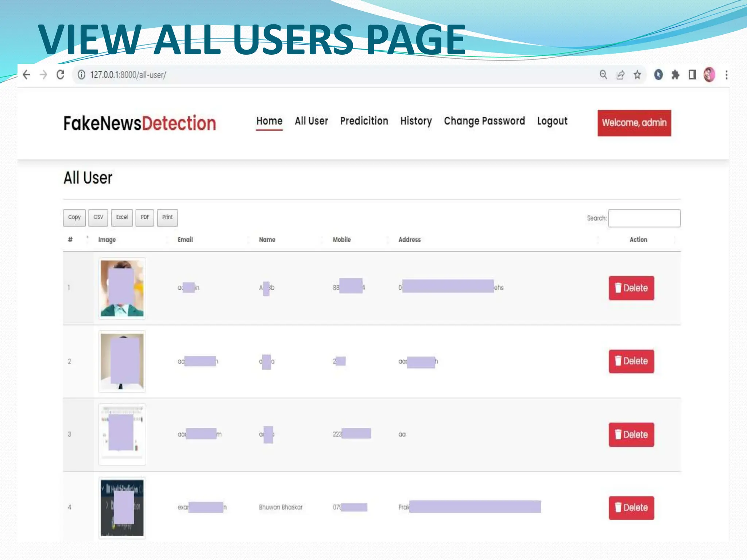Export table with Excel button
The height and width of the screenshot is (560, 747).
(122, 218)
